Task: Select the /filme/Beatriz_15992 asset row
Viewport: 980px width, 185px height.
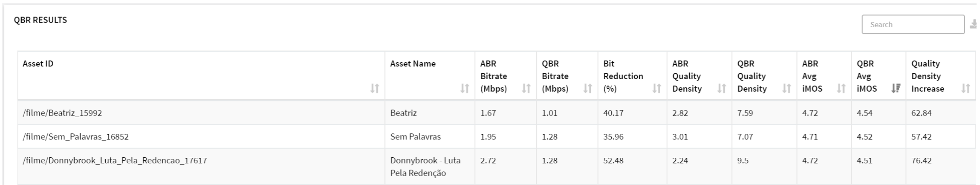Action: [497, 113]
